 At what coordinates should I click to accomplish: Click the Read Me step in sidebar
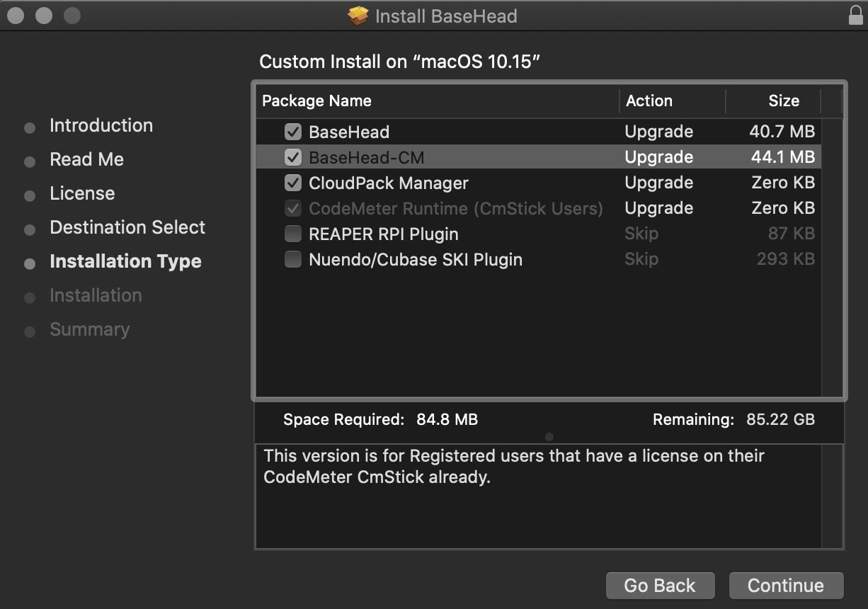coord(86,159)
